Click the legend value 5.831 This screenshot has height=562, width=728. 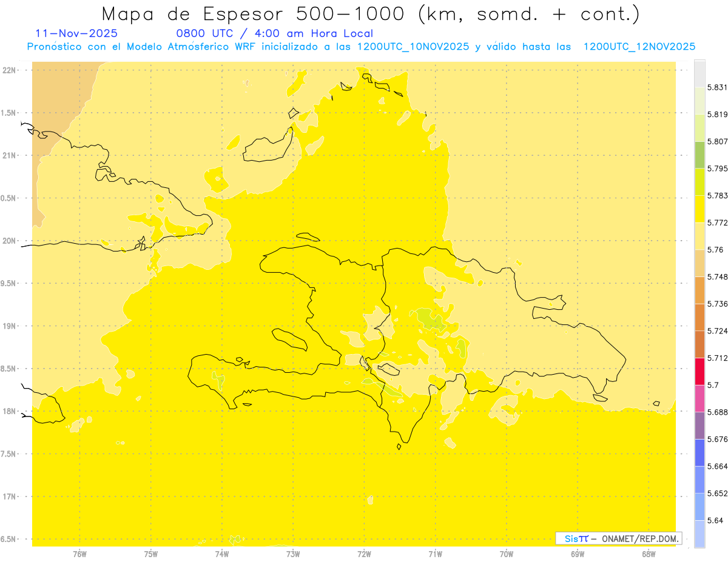(717, 87)
